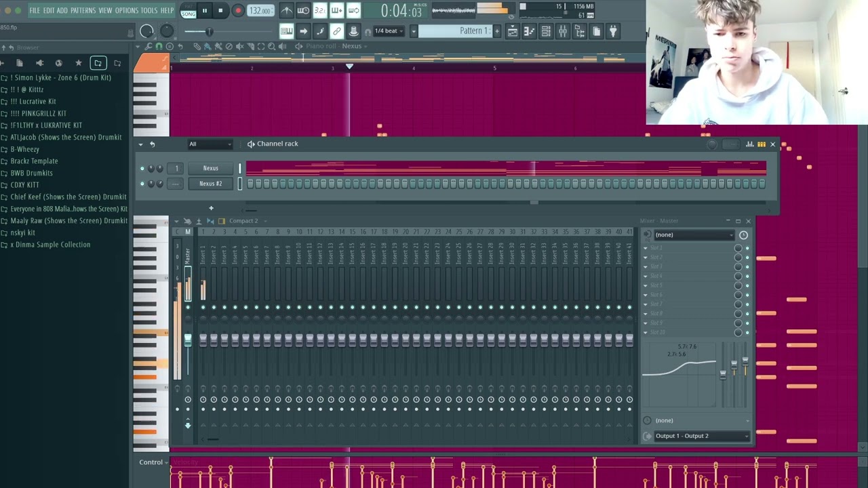Screen dimensions: 868x488
Task: Add a channel with the plus button
Action: pos(211,208)
